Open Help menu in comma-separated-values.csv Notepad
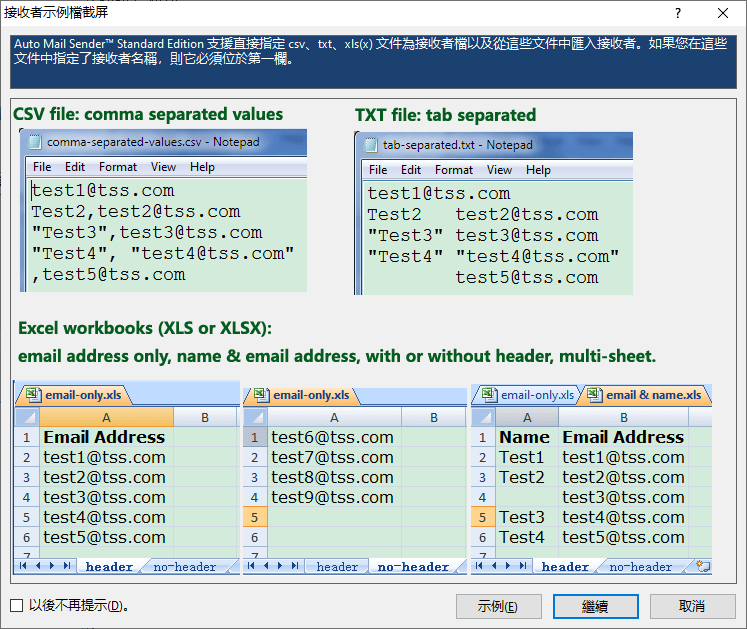Screen dimensions: 747x629 click(202, 167)
